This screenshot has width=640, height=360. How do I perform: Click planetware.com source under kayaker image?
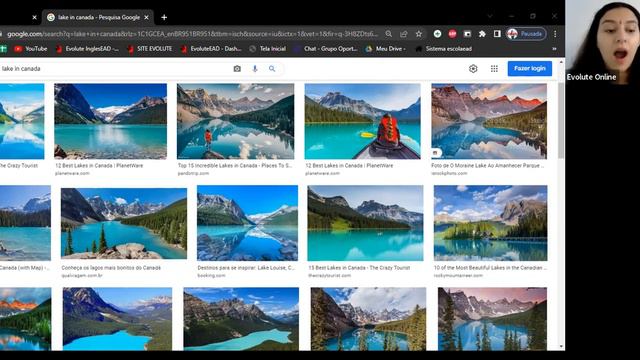322,173
